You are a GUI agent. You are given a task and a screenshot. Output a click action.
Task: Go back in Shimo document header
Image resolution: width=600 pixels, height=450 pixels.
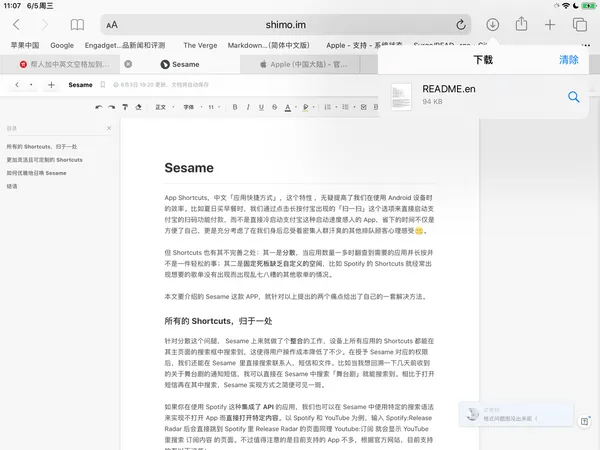[17, 85]
